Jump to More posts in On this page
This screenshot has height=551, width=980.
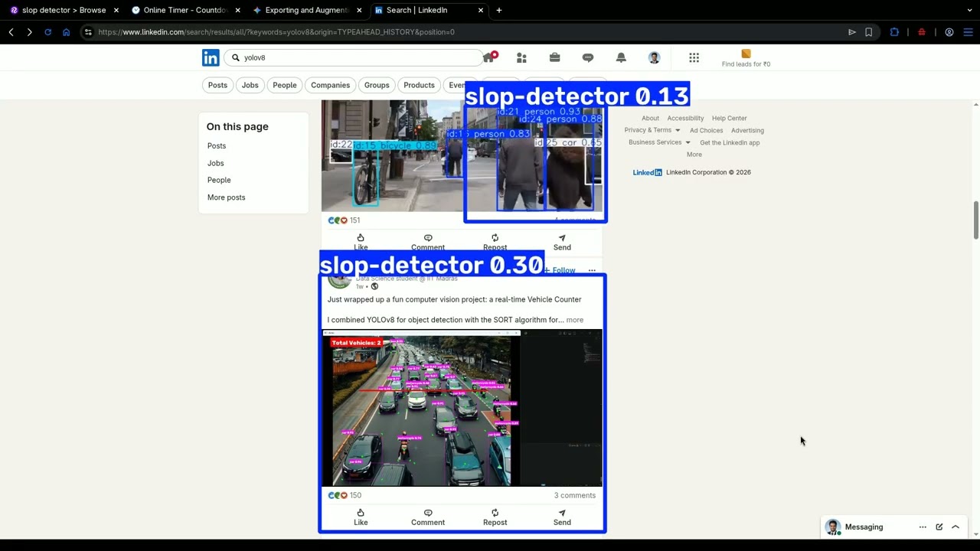pyautogui.click(x=226, y=197)
